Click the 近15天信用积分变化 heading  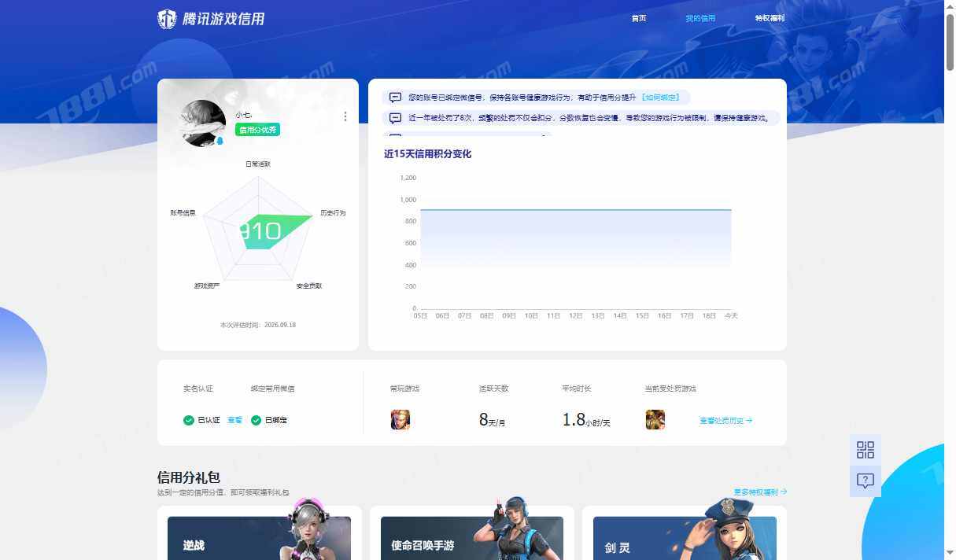(428, 154)
